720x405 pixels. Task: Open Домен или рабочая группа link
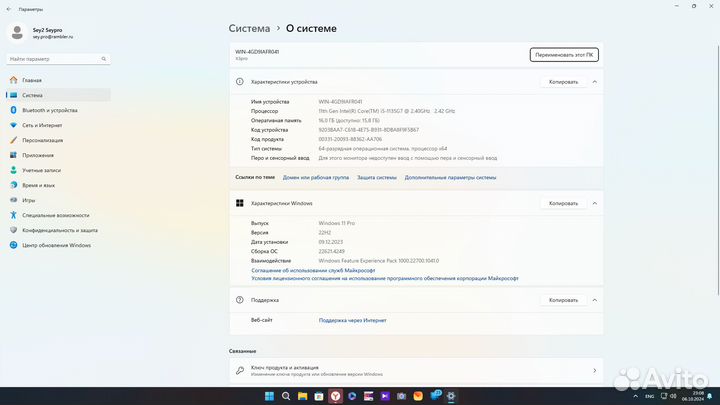pyautogui.click(x=315, y=177)
